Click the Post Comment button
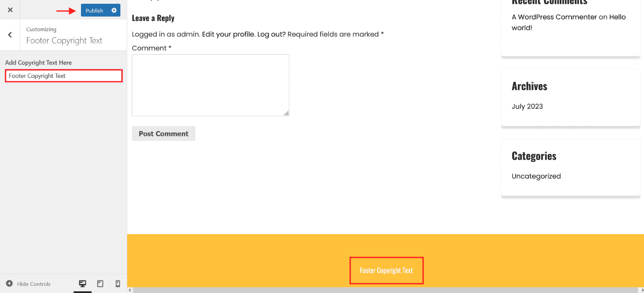This screenshot has width=644, height=293. tap(164, 133)
